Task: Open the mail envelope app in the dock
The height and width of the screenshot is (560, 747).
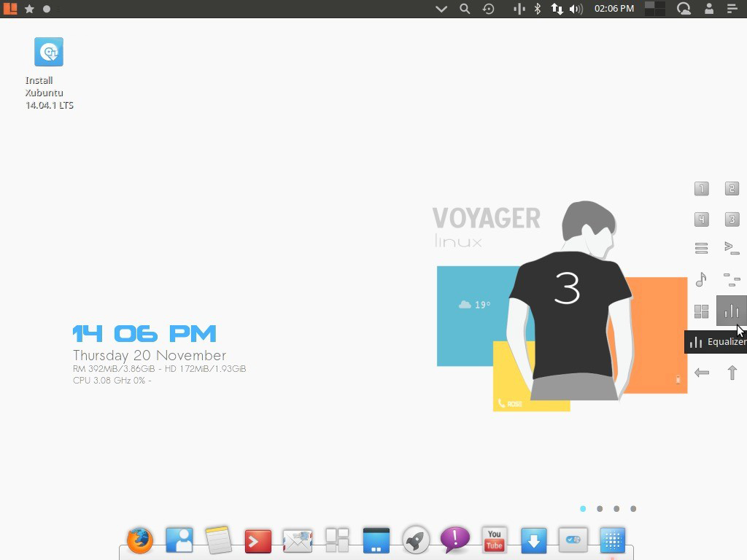Action: (x=298, y=542)
